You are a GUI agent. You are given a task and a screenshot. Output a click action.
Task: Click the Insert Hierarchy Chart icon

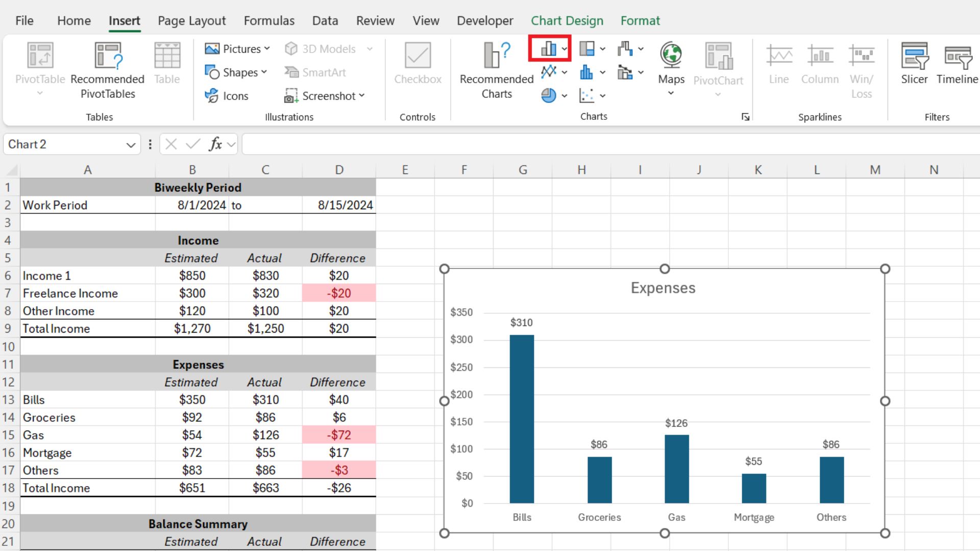587,49
